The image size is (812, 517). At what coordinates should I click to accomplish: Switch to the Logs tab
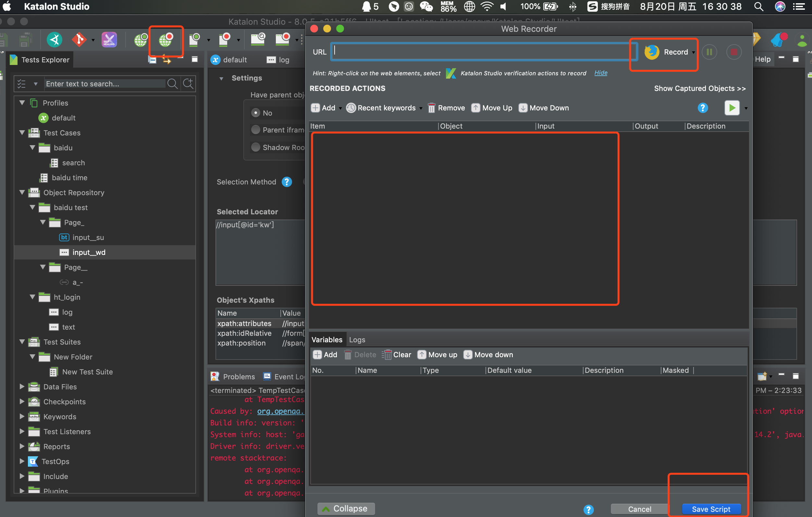(357, 340)
